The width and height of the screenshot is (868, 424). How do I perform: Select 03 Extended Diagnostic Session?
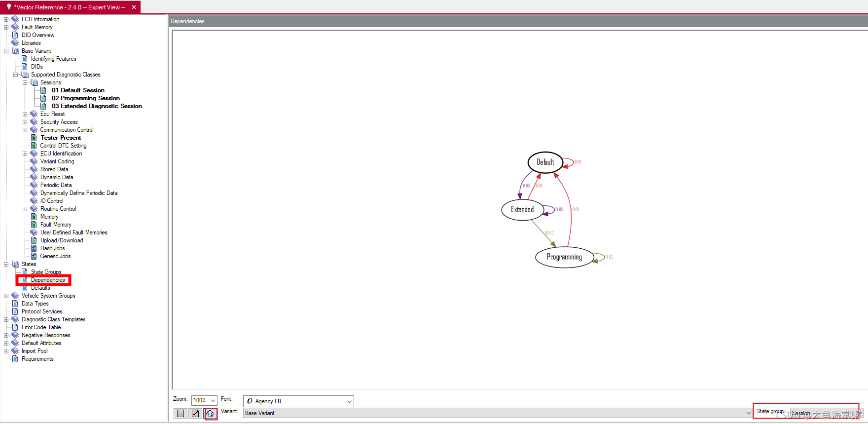[x=97, y=106]
